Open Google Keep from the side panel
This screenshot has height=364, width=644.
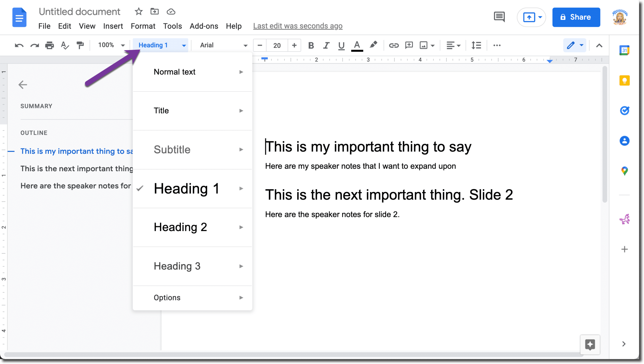click(625, 80)
